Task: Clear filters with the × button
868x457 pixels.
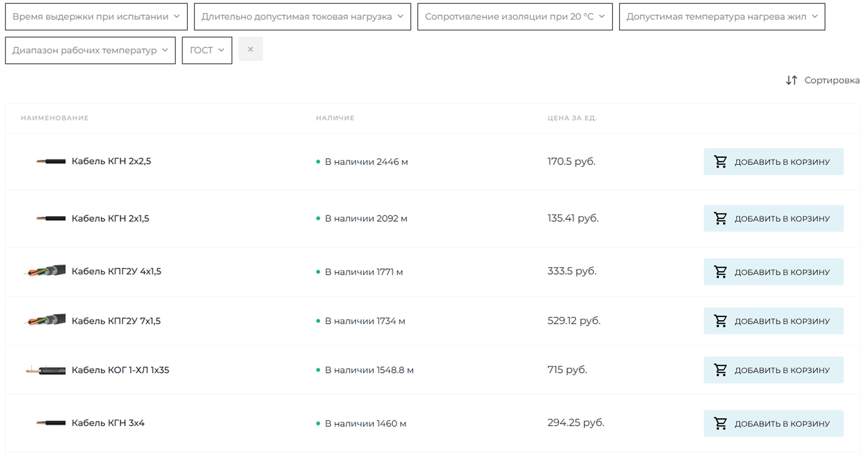Action: pyautogui.click(x=250, y=49)
